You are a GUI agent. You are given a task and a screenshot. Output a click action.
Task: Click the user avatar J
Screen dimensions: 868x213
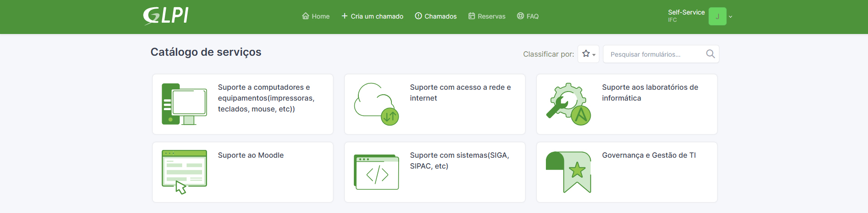[717, 16]
